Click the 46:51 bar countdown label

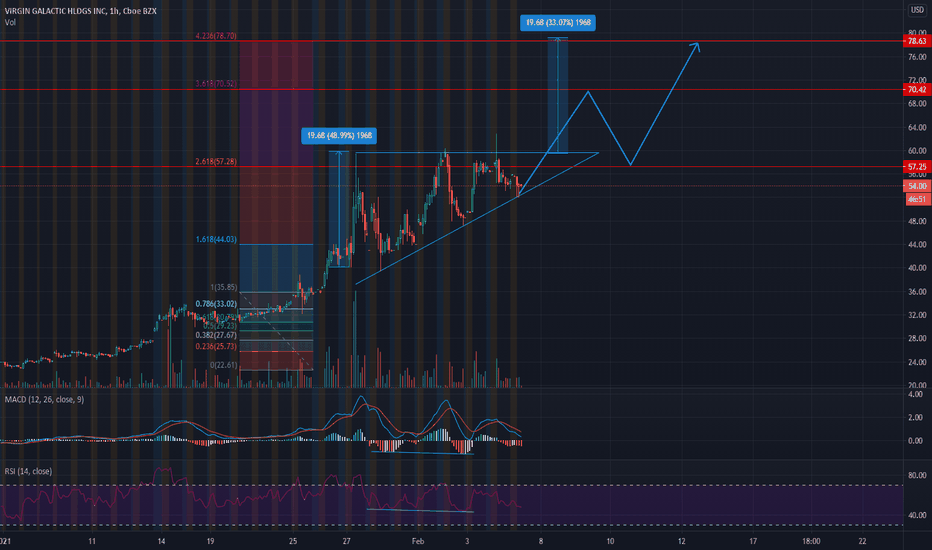click(x=918, y=200)
